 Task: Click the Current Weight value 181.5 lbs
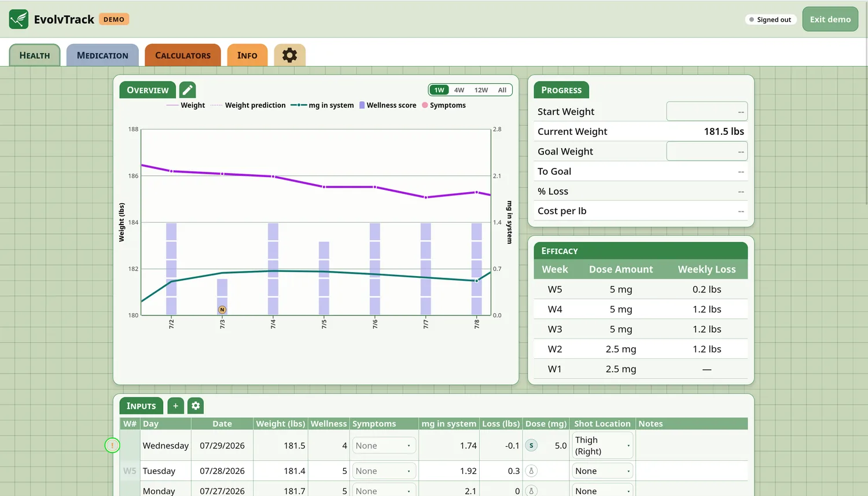(724, 131)
